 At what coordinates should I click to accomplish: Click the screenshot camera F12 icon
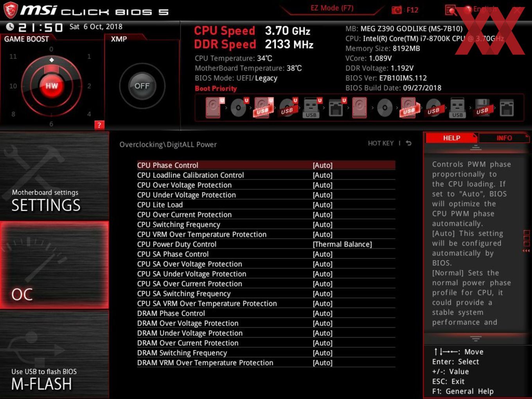(x=397, y=10)
